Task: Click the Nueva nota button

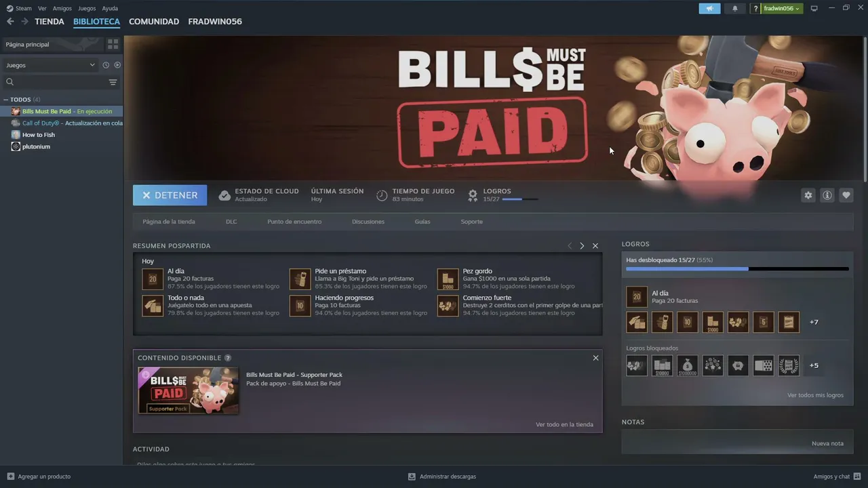Action: (x=827, y=443)
